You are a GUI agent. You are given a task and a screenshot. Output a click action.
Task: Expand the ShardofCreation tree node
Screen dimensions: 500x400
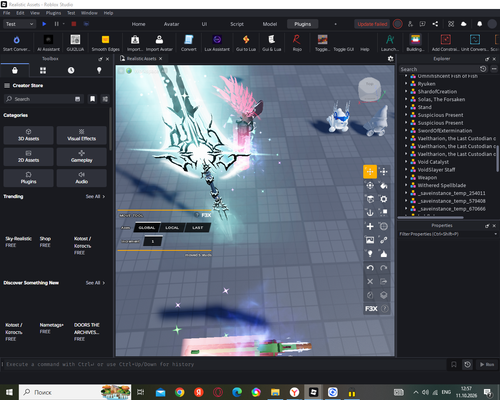[406, 91]
